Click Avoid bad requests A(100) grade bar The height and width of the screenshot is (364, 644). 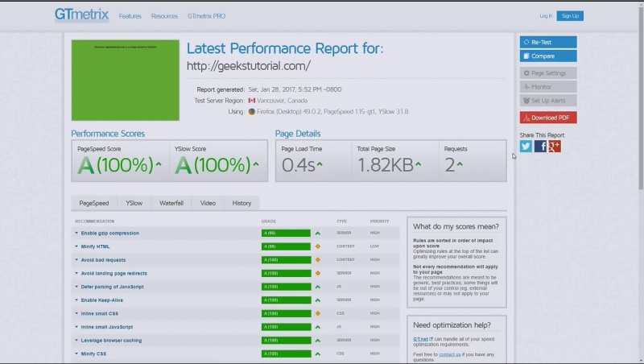(286, 260)
